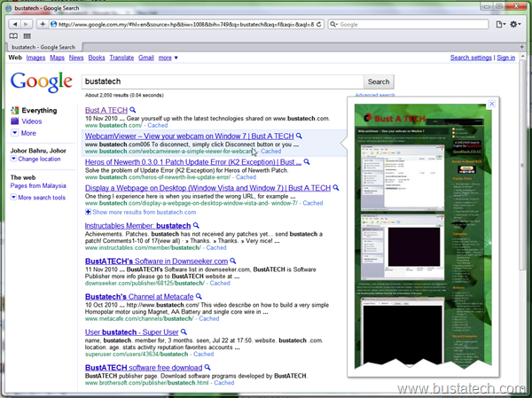Image resolution: width=532 pixels, height=398 pixels.
Task: Open Bustatech's Channel at Metacafe result
Action: click(x=139, y=297)
